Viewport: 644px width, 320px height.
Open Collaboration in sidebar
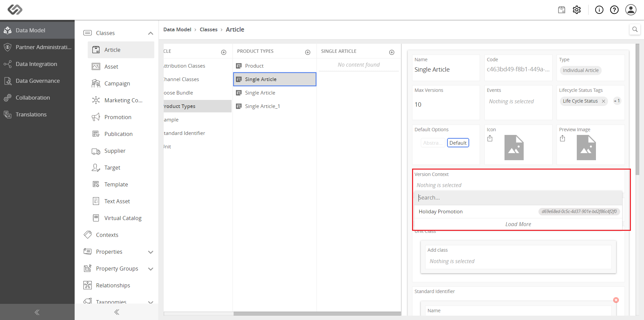(37, 98)
